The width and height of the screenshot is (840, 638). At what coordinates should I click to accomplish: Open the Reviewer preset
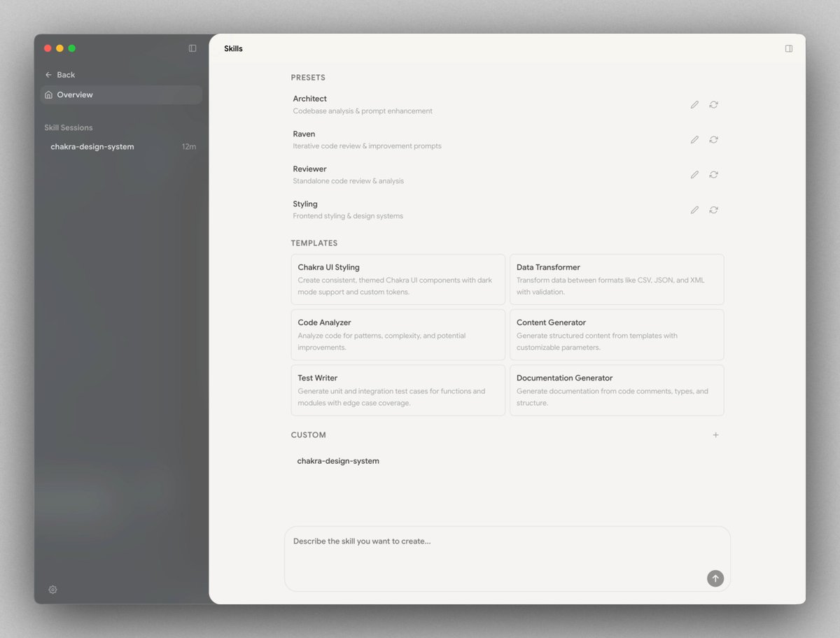[x=505, y=175]
